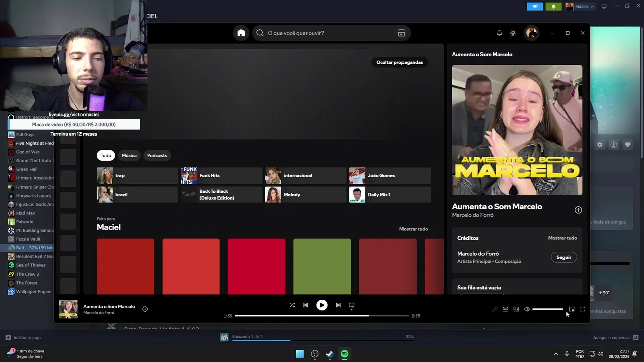This screenshot has width=644, height=362.
Task: Open the play queue icon
Action: pos(505,309)
